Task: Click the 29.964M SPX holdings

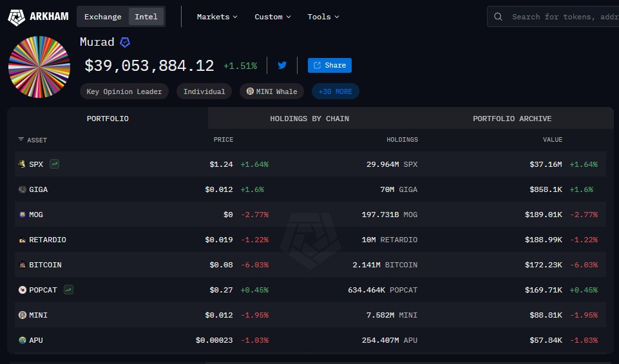Action: 392,164
